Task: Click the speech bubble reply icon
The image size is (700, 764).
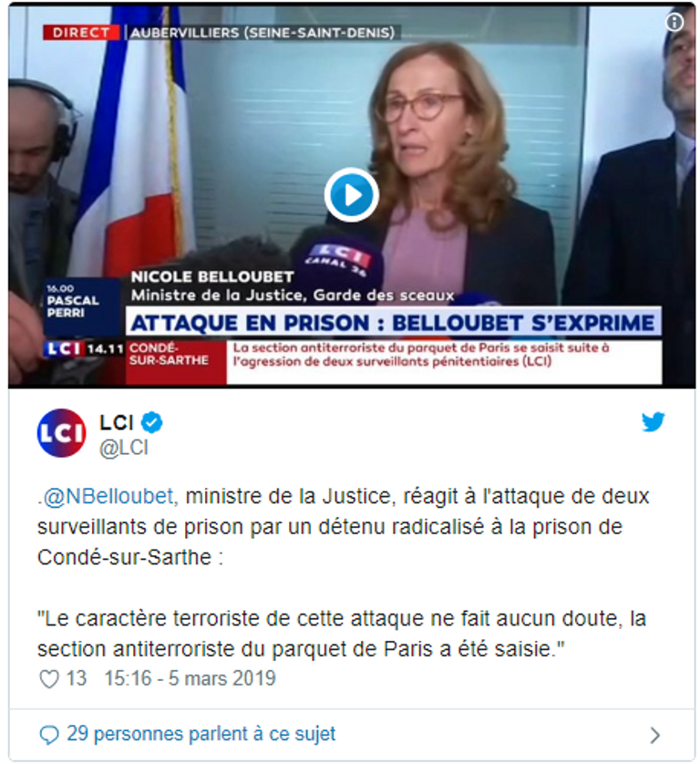Action: tap(48, 735)
